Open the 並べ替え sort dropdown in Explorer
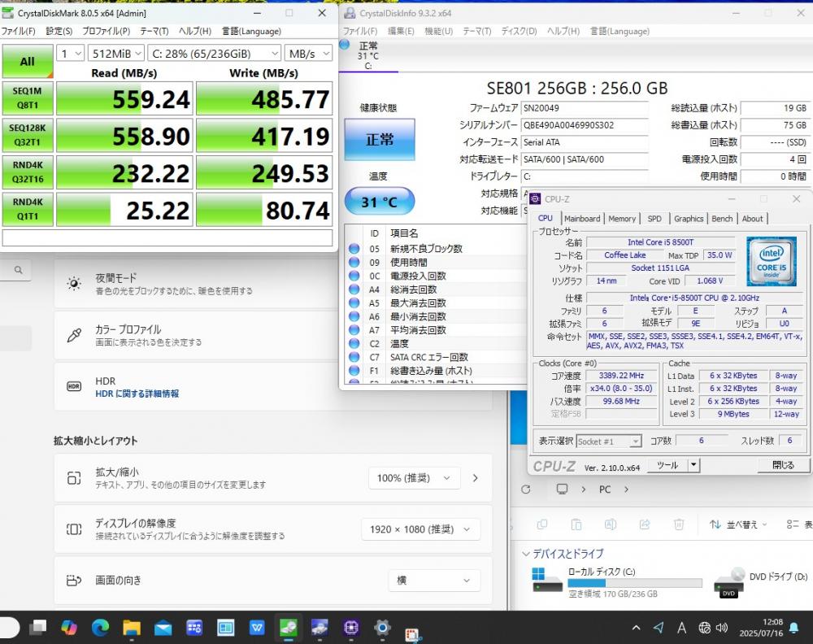 pyautogui.click(x=738, y=524)
